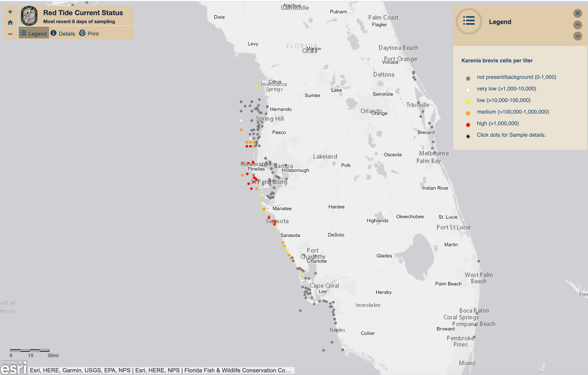Image resolution: width=588 pixels, height=375 pixels.
Task: Click the red high concentration legend swatch
Action: click(x=468, y=125)
